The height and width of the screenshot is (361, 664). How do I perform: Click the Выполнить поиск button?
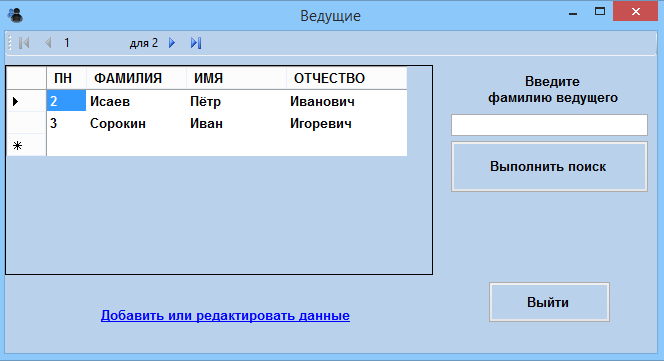[549, 167]
